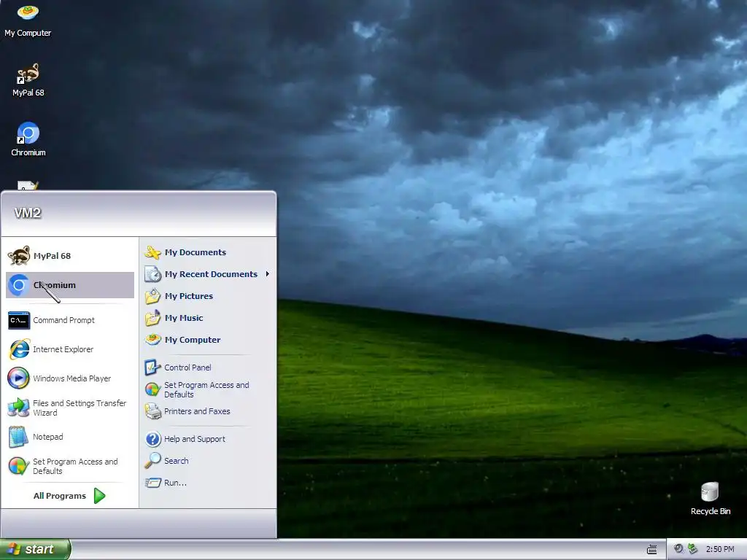Click the VM2 user name header

28,213
